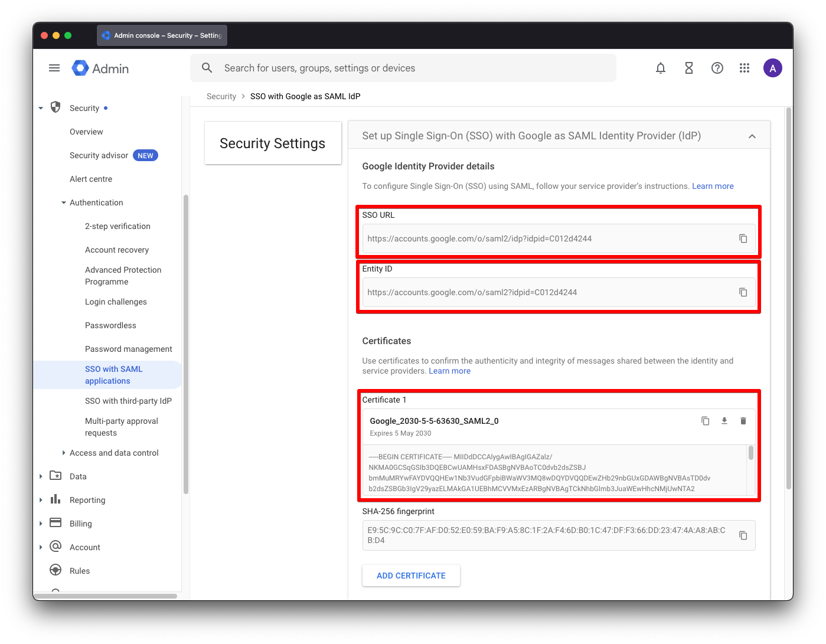
Task: Collapse the SSO setup panel with the chevron
Action: pos(752,135)
